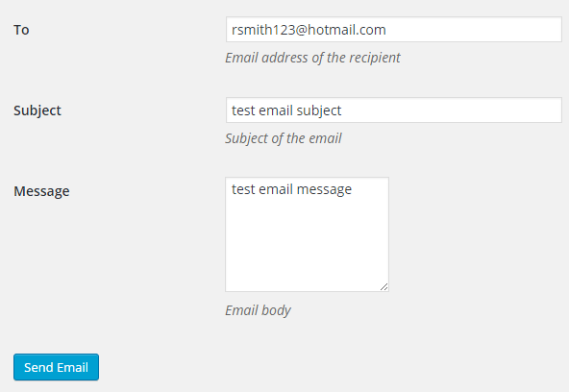Click the Message textarea resize handle
This screenshot has height=392, width=569.
[x=383, y=287]
